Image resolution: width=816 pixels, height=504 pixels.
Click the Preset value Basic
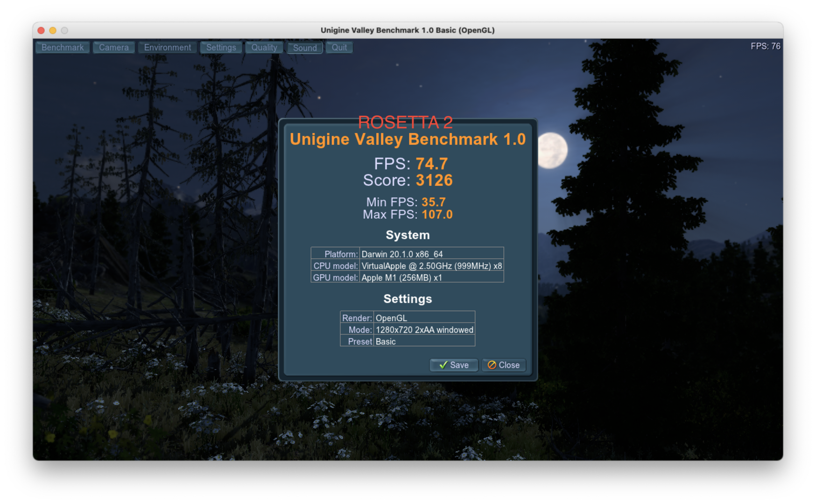tap(386, 342)
